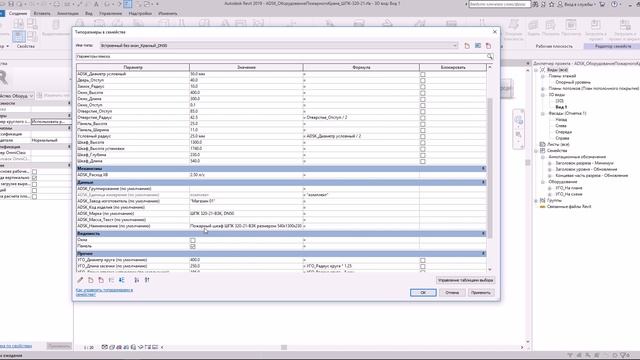This screenshot has width=640, height=360.
Task: Click the Отмена button
Action: click(x=452, y=293)
